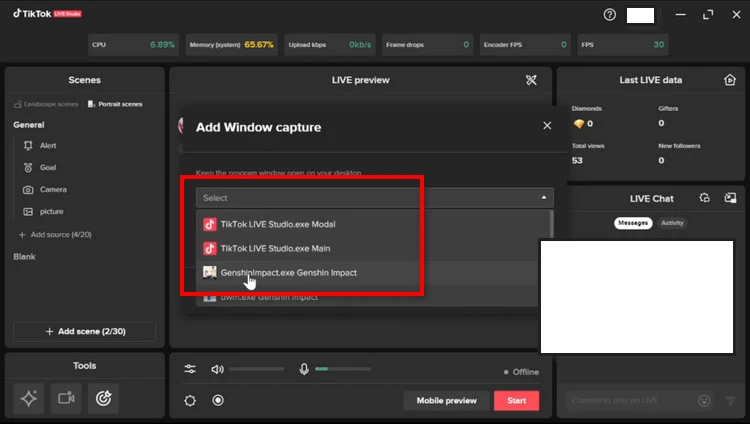Click the Gifters value
Image resolution: width=750 pixels, height=424 pixels.
(x=661, y=123)
